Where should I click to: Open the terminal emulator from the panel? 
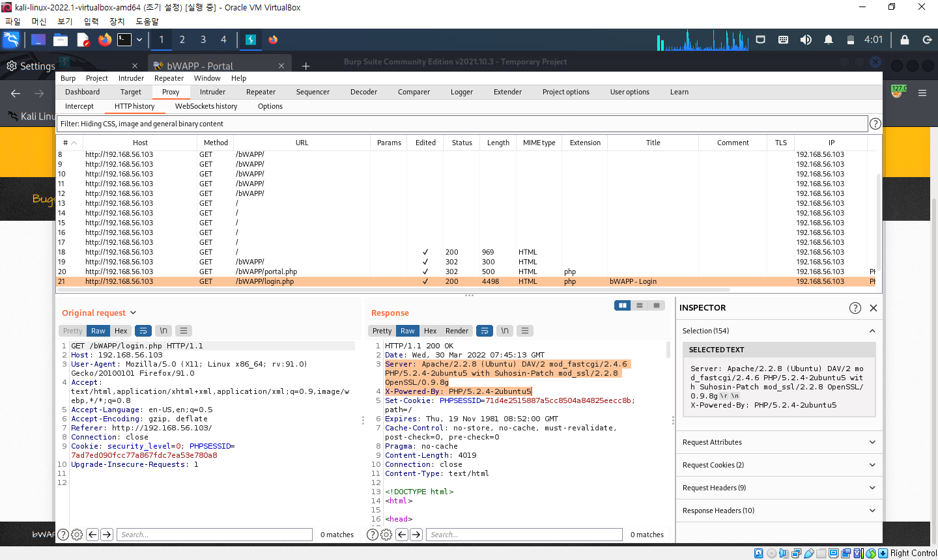[x=124, y=40]
